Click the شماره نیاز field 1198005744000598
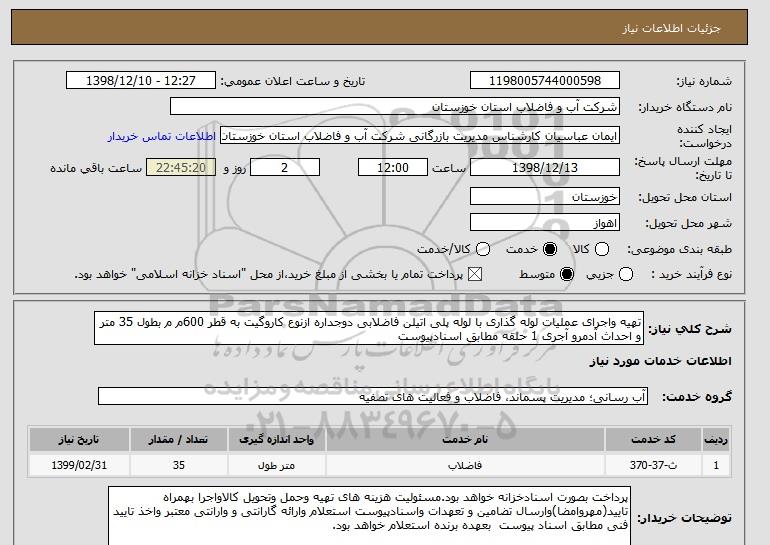The height and width of the screenshot is (545, 770). (545, 81)
